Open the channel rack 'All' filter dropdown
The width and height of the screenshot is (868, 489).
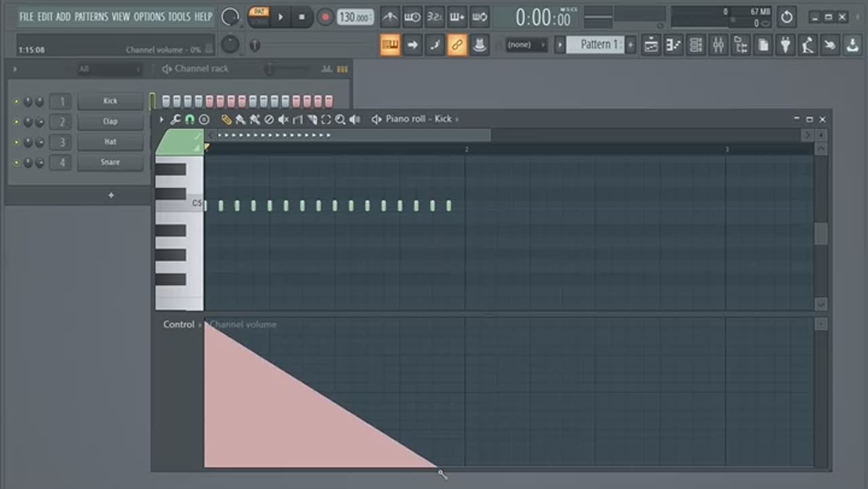[x=108, y=69]
